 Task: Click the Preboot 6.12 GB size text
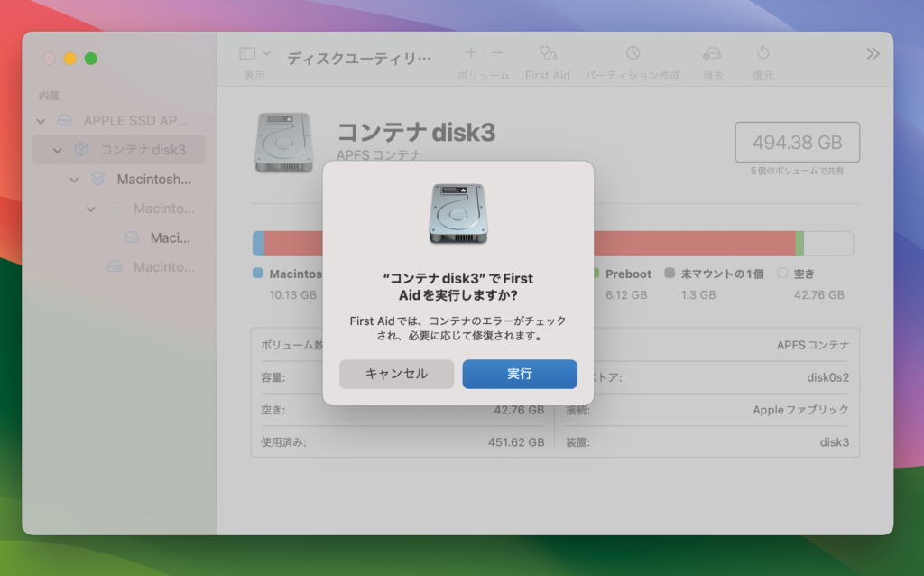(626, 295)
